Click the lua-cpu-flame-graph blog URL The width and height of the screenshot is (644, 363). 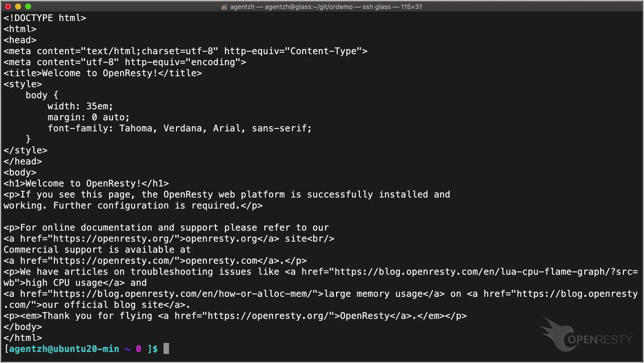tap(476, 272)
